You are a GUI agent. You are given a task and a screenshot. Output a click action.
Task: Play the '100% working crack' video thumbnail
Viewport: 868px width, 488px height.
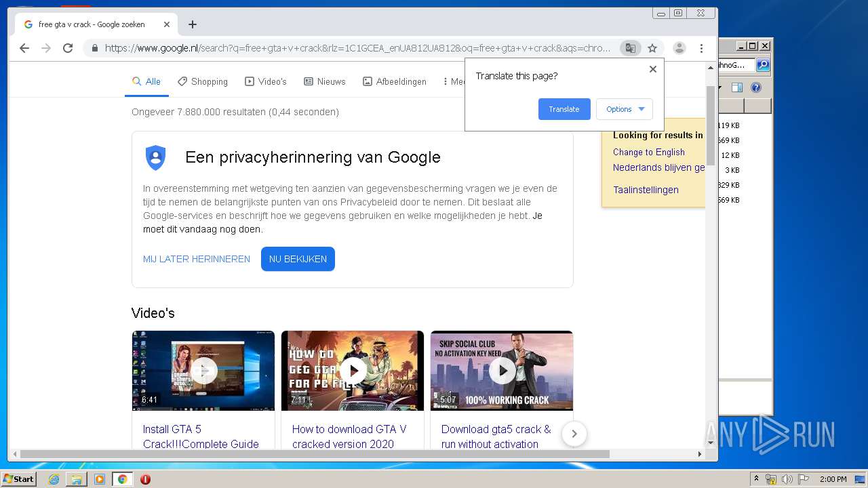tap(502, 371)
